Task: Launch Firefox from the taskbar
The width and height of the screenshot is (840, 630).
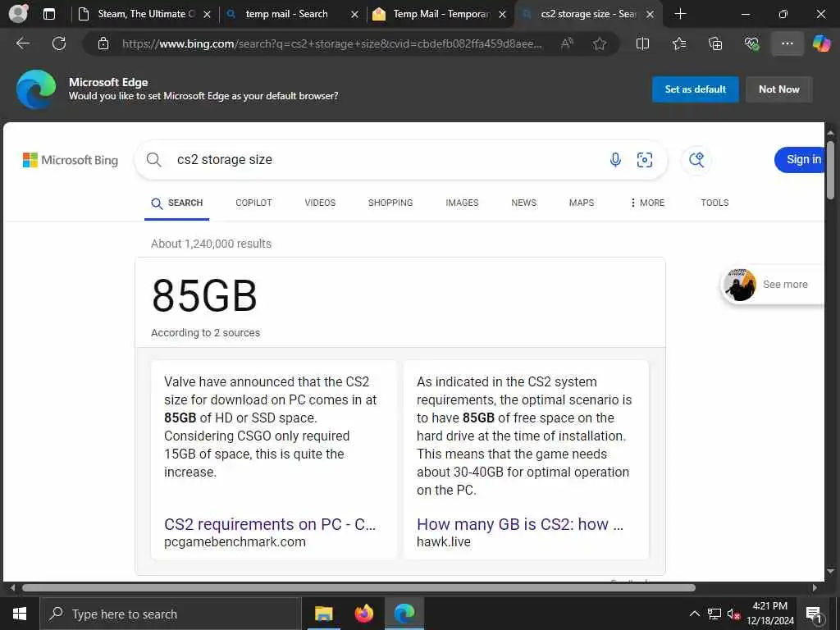Action: pyautogui.click(x=364, y=614)
